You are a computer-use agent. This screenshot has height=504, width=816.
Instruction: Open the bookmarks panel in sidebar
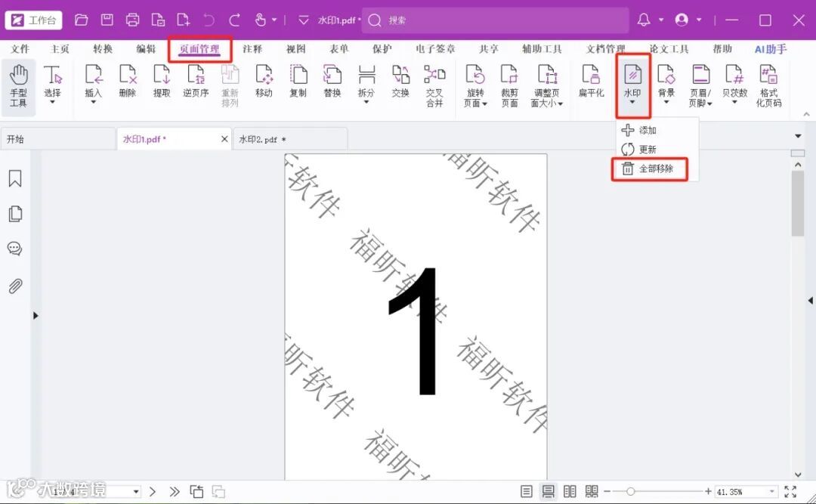[x=15, y=178]
